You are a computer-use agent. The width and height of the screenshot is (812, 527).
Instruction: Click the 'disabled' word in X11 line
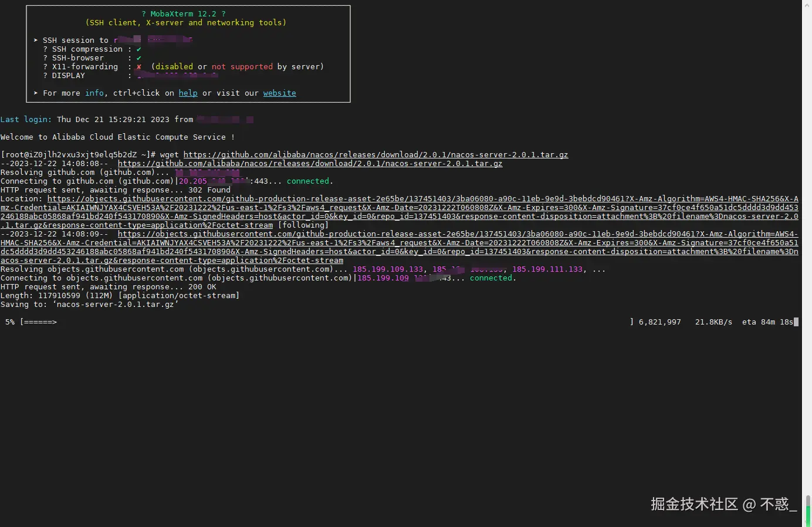pos(174,66)
